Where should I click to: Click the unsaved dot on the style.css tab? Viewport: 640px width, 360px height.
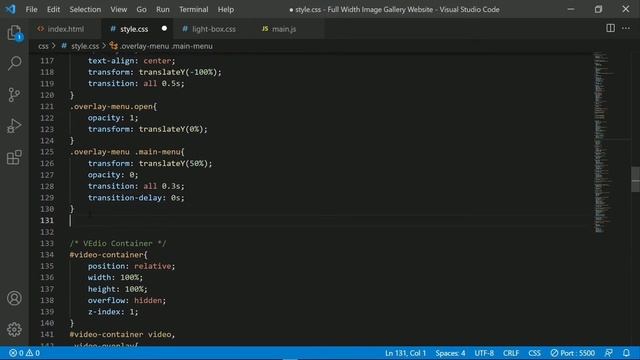point(164,29)
